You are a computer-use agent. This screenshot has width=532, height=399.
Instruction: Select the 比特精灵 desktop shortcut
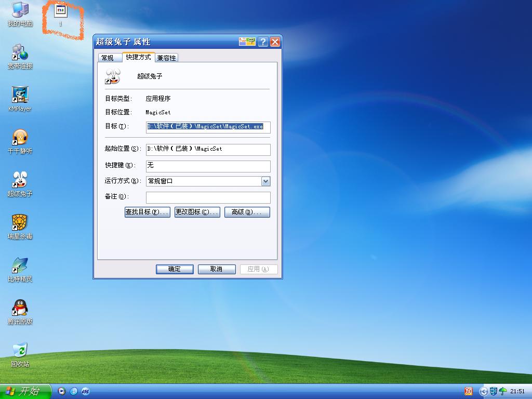20,270
